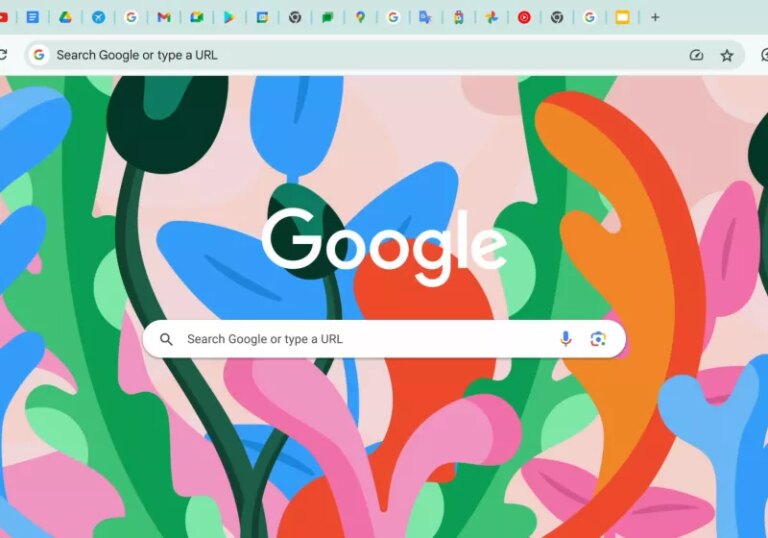Click the magnifier icon in search box
Viewport: 768px width, 538px height.
[x=167, y=339]
